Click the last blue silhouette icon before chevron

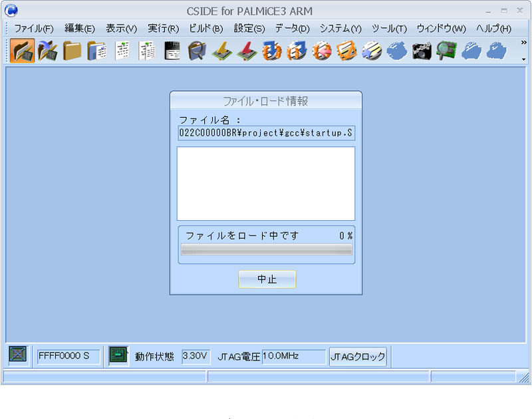click(x=497, y=51)
